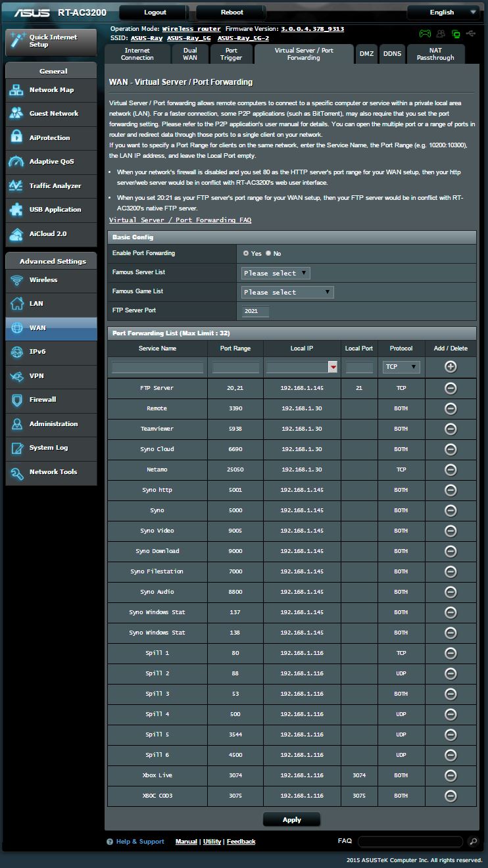Open Guest Network sidebar item
Screen dimensions: 488x868
coord(51,114)
